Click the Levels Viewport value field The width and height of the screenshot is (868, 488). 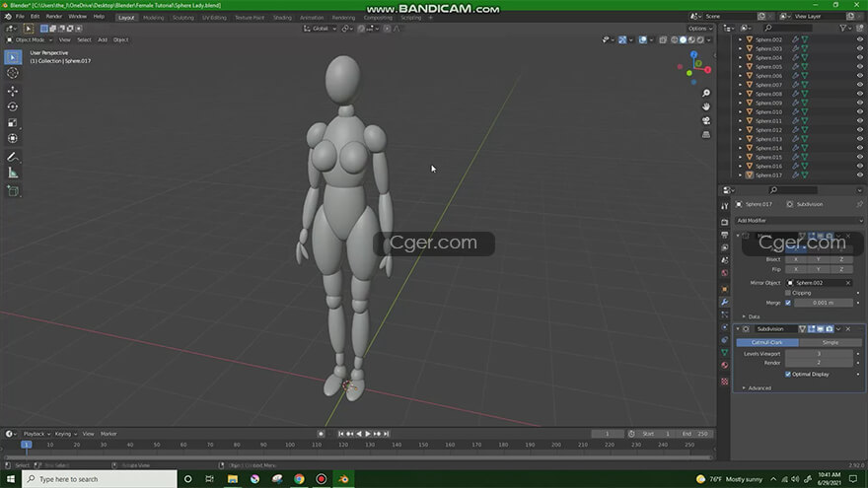[819, 354]
